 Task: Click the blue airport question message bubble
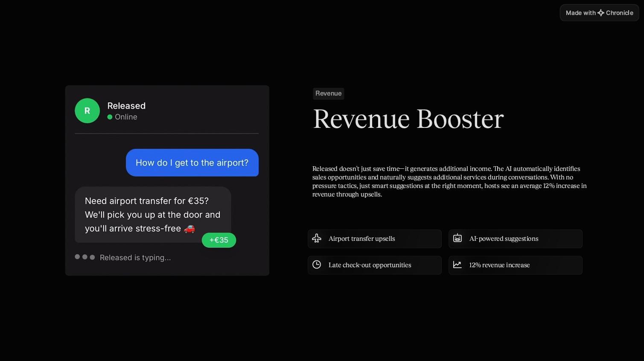point(192,162)
